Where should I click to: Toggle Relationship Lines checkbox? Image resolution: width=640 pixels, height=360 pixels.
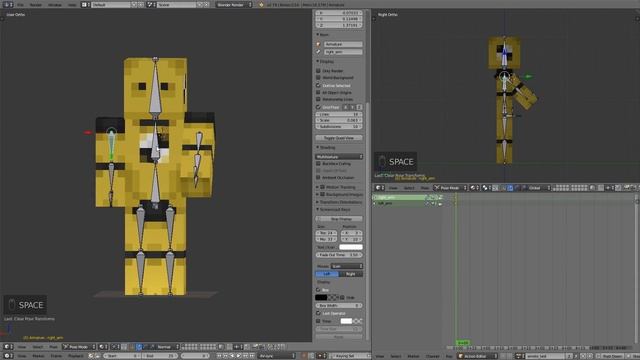[x=318, y=99]
